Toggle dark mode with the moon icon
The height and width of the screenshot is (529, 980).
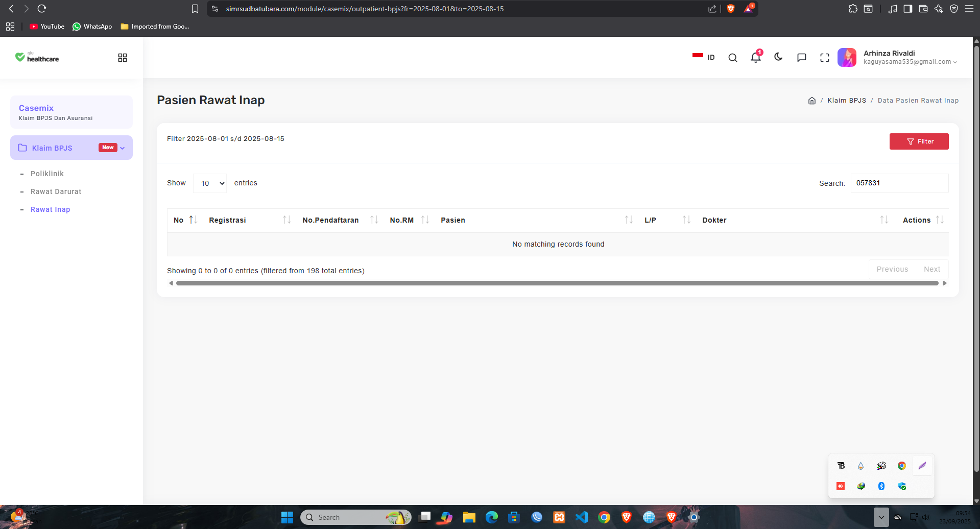[x=778, y=57]
